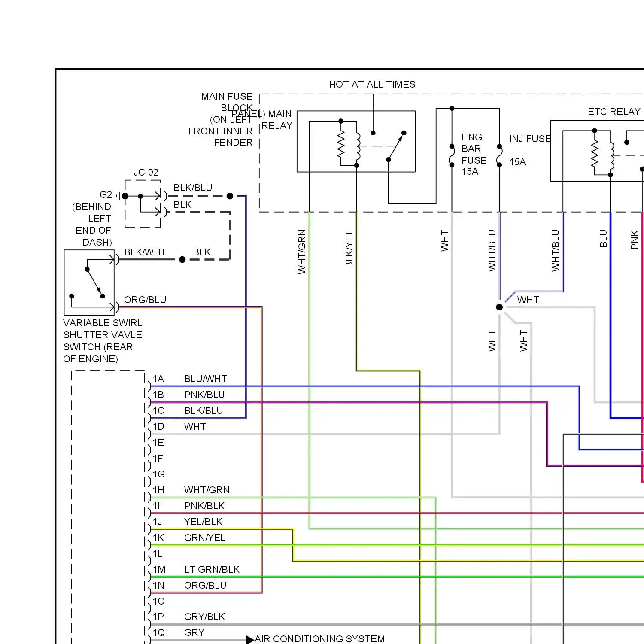The height and width of the screenshot is (644, 644).
Task: Click the "YEL/BLK" wire color text
Action: (203, 522)
